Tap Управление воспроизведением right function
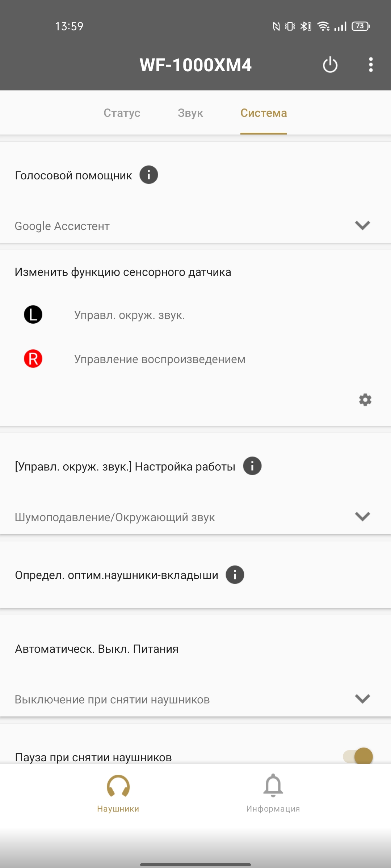 (x=160, y=359)
